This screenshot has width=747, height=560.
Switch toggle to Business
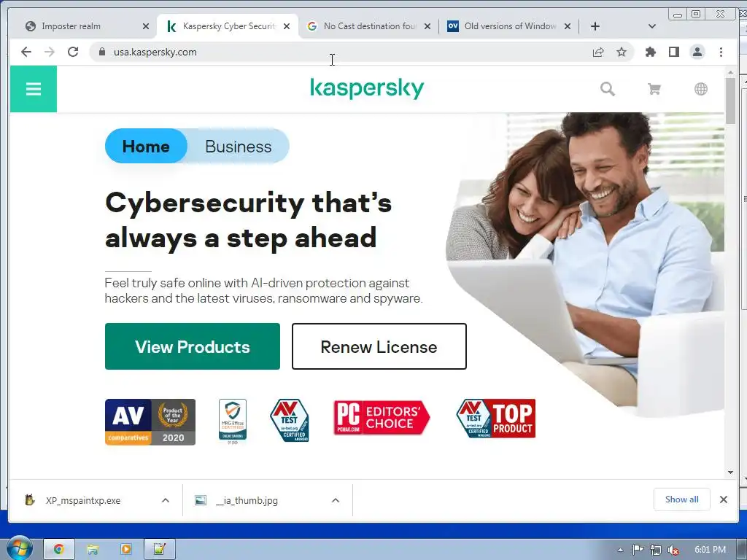pos(239,146)
